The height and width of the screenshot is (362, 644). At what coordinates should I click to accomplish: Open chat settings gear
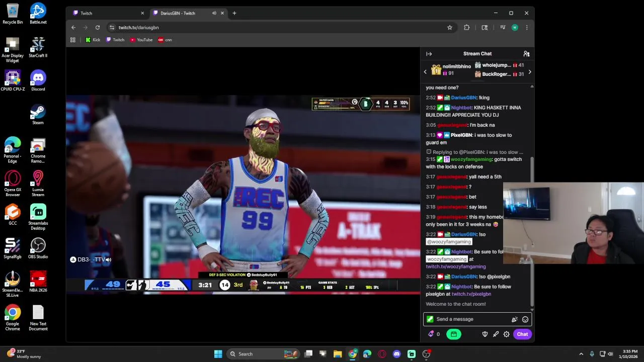(x=506, y=334)
